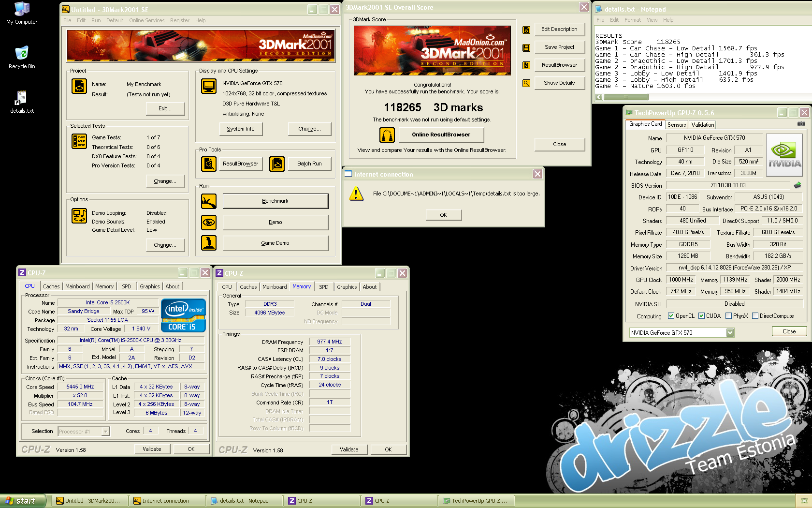Click the system tray icon on taskbar
The image size is (812, 508).
(804, 501)
